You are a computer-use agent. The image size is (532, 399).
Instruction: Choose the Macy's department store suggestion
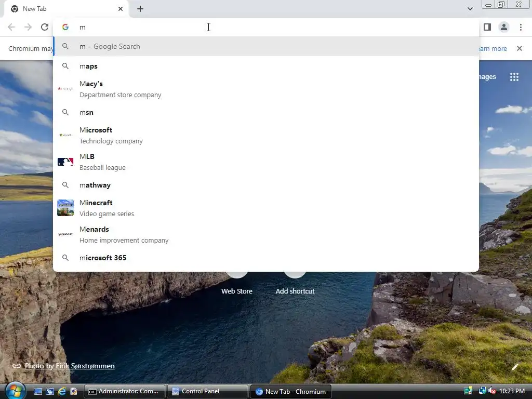click(266, 89)
